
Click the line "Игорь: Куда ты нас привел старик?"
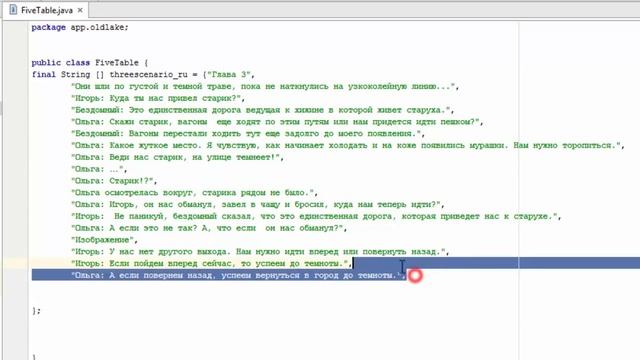(x=158, y=98)
